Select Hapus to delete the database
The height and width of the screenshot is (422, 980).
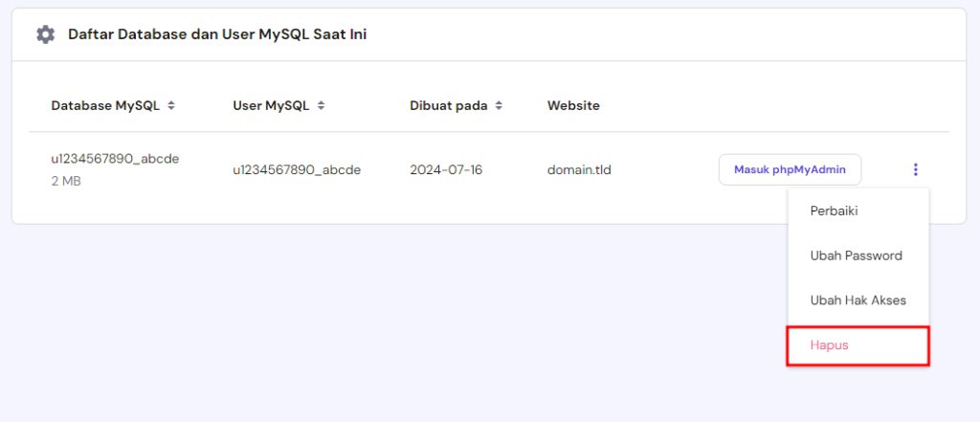coord(829,344)
